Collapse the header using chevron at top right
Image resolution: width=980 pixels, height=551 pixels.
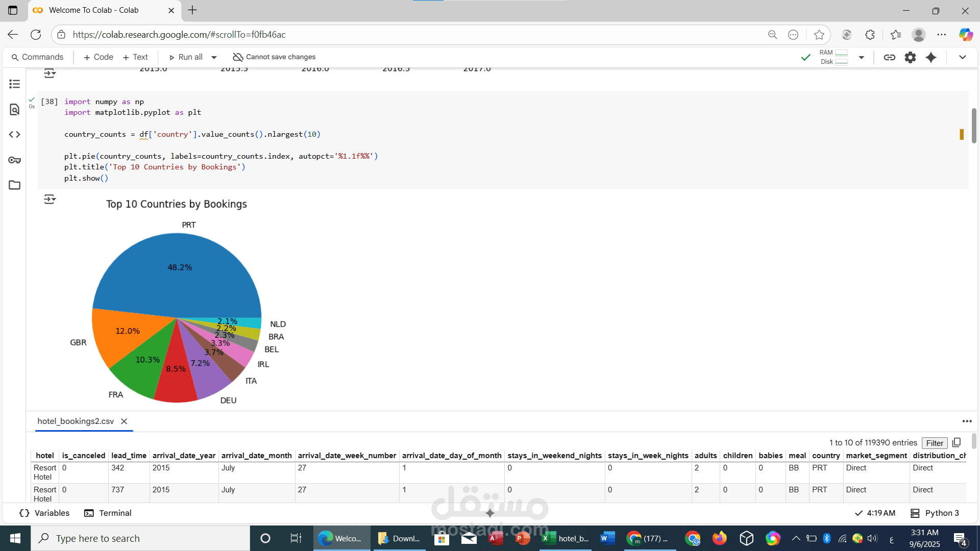(962, 57)
